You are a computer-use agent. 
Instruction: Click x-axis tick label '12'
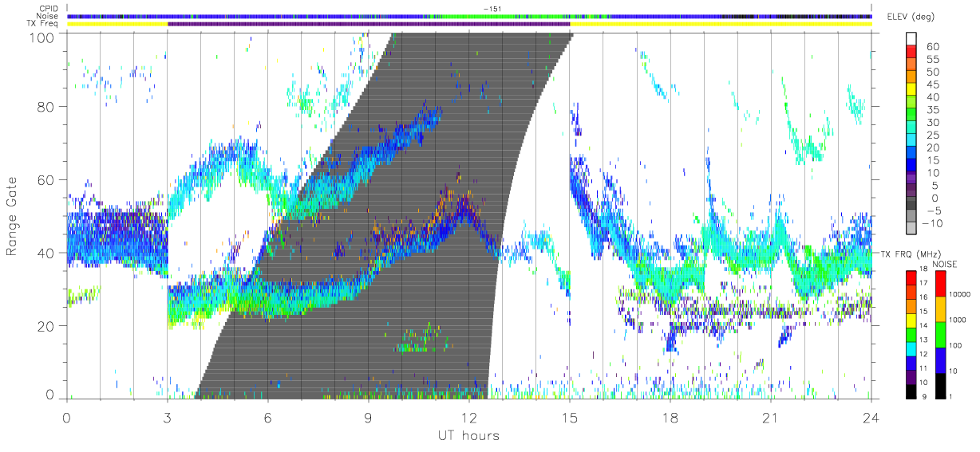click(x=469, y=418)
